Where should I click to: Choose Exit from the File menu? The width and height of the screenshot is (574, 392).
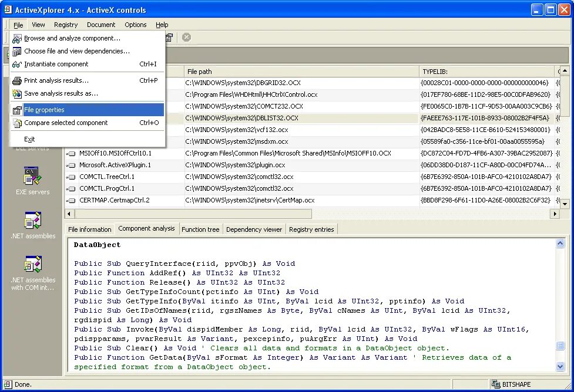tap(88, 139)
